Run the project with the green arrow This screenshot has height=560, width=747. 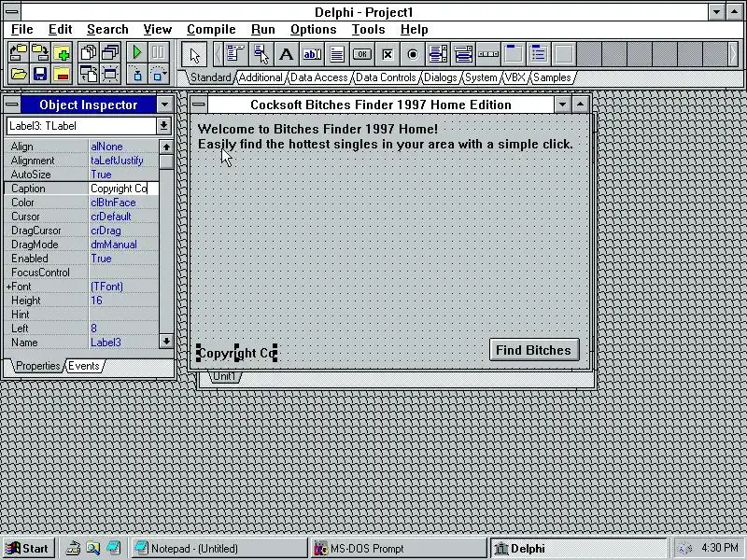[137, 52]
